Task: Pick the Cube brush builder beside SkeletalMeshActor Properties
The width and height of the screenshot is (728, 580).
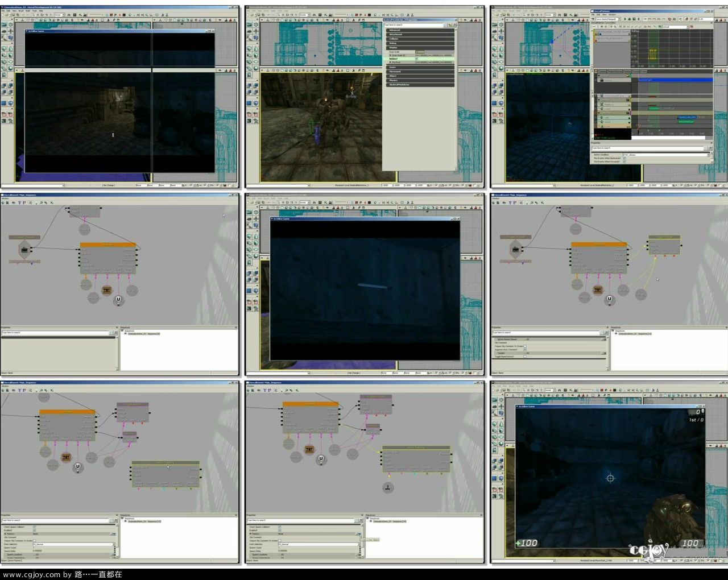Action: tap(249, 48)
